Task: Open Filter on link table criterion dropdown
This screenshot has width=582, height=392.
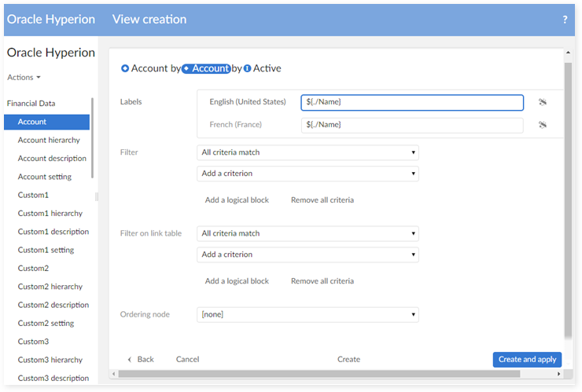Action: 308,255
